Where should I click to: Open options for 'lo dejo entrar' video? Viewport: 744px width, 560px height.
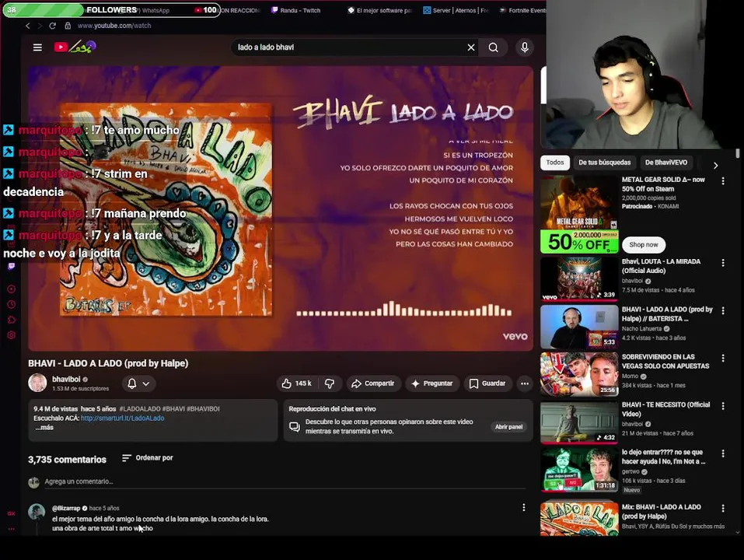[723, 453]
